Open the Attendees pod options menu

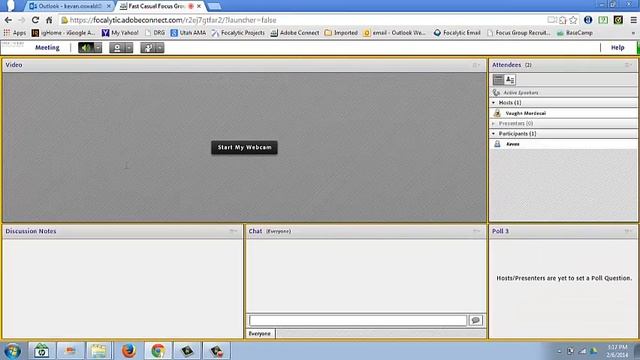pos(629,65)
